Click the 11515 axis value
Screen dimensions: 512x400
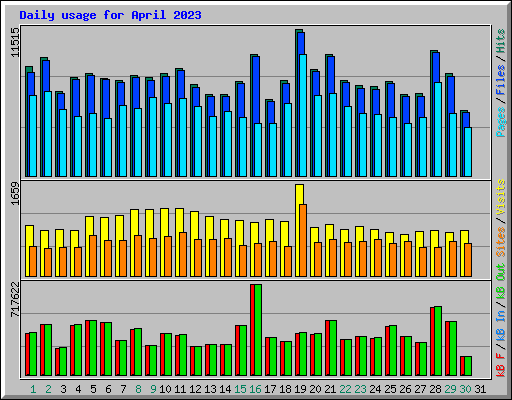[x=15, y=42]
